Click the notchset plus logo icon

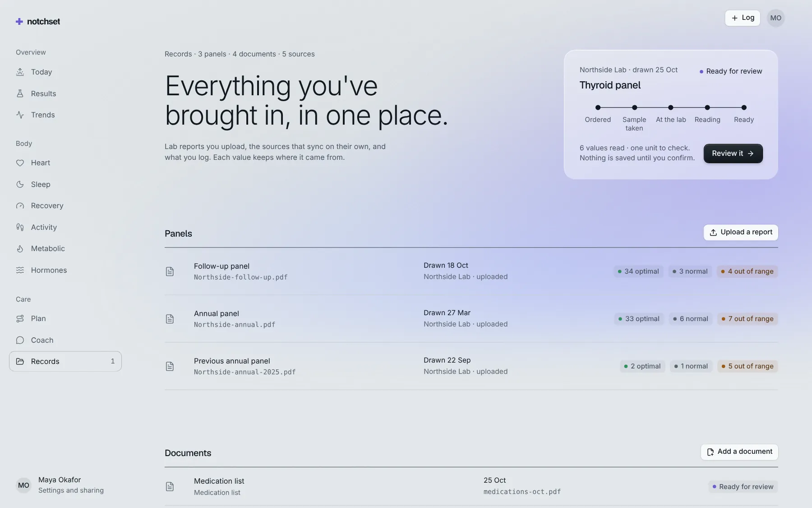click(19, 21)
